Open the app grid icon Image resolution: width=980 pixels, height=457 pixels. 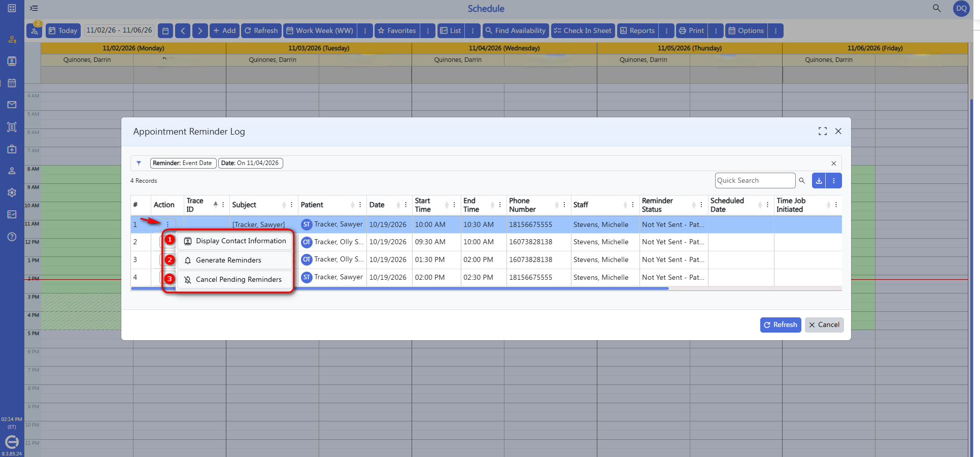12,8
